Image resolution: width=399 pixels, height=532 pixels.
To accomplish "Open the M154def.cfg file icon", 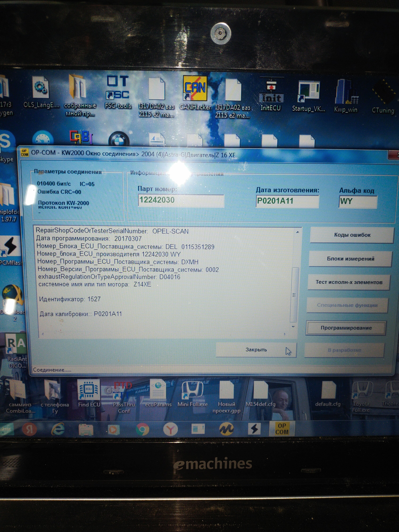I will coord(261,390).
